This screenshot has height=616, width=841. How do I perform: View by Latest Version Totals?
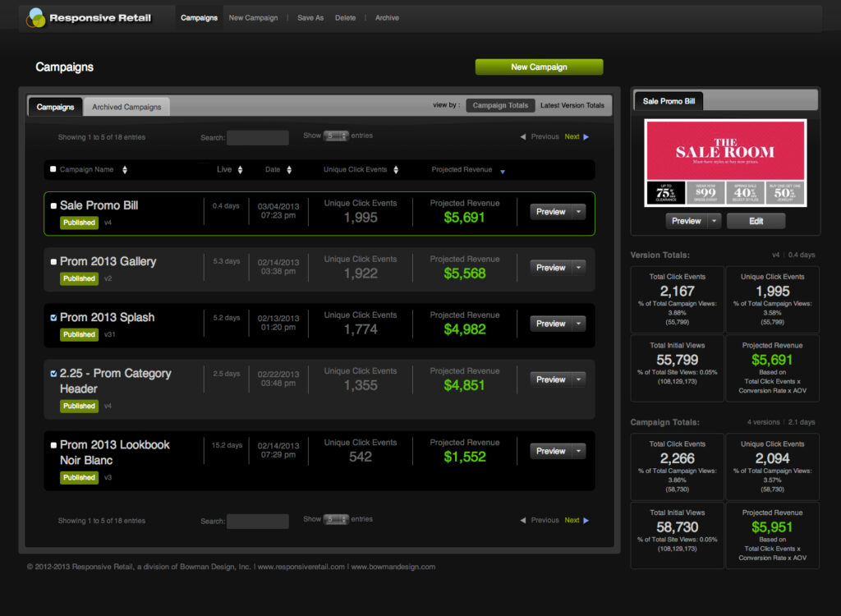pyautogui.click(x=572, y=105)
